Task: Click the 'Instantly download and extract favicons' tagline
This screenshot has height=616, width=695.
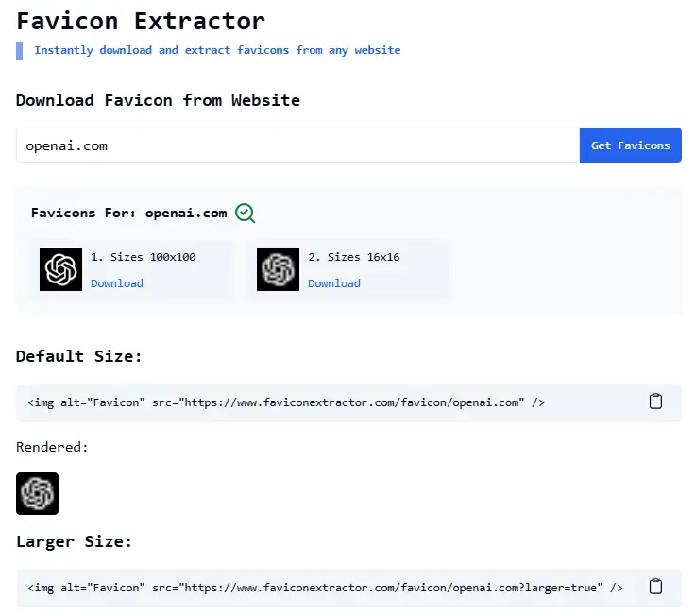Action: point(217,50)
